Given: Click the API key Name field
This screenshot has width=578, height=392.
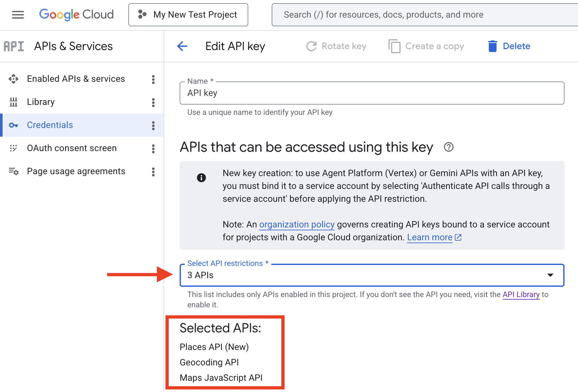Looking at the screenshot, I should (x=372, y=93).
